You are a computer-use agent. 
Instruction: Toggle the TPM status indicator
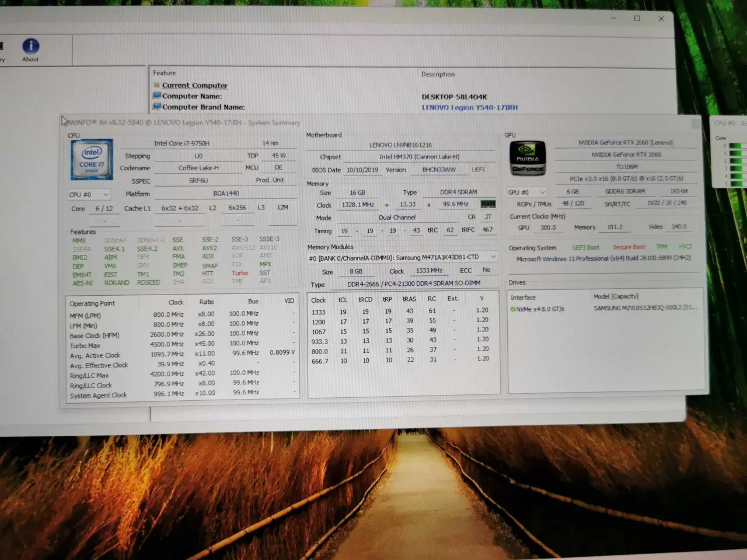pos(661,247)
